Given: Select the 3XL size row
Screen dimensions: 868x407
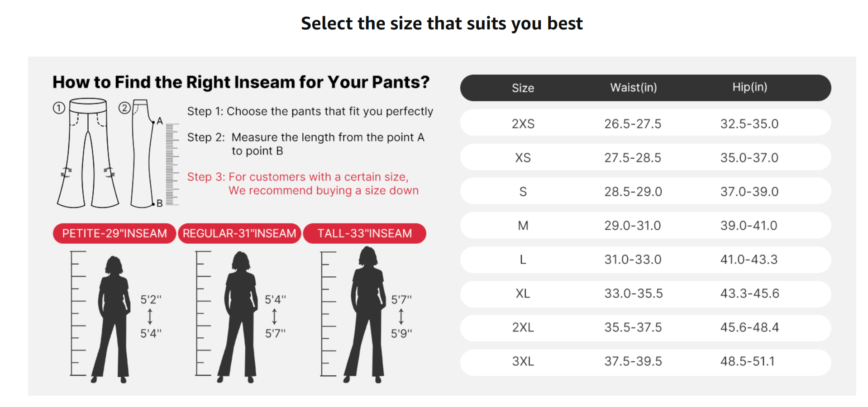Looking at the screenshot, I should [645, 361].
